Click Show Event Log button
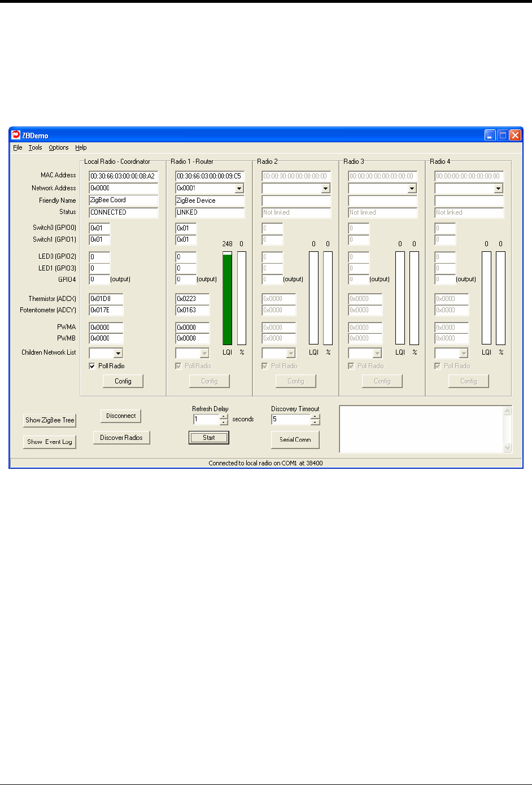 tap(50, 442)
